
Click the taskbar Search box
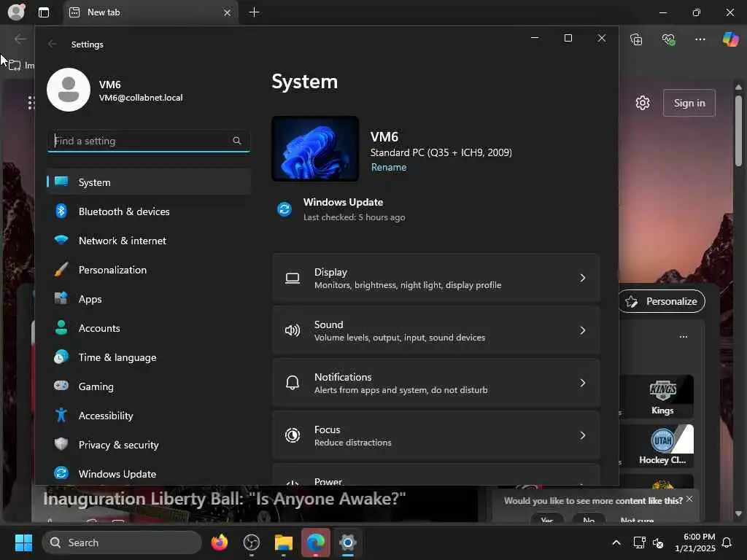click(x=122, y=542)
